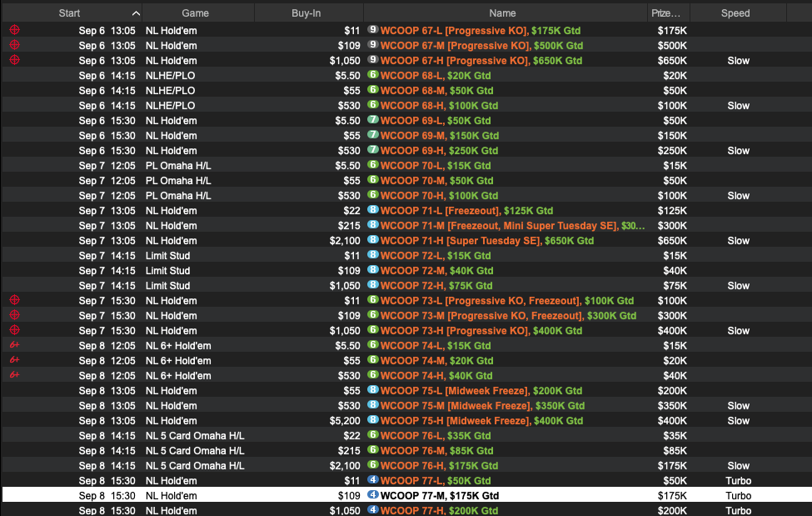
Task: Click the knockout target icon for WCOOP 73-H
Action: (x=14, y=330)
